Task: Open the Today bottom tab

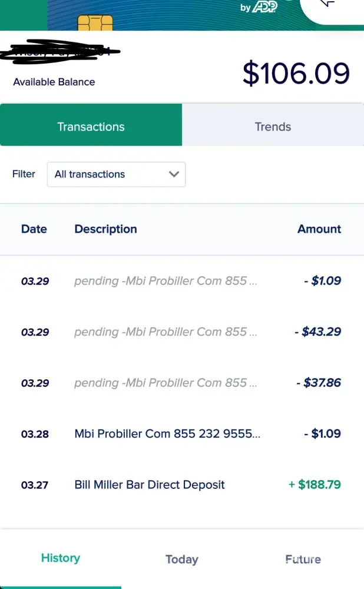Action: 181,560
